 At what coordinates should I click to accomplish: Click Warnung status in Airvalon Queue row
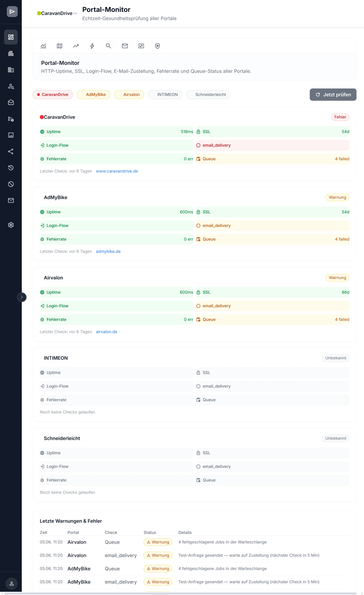158,542
